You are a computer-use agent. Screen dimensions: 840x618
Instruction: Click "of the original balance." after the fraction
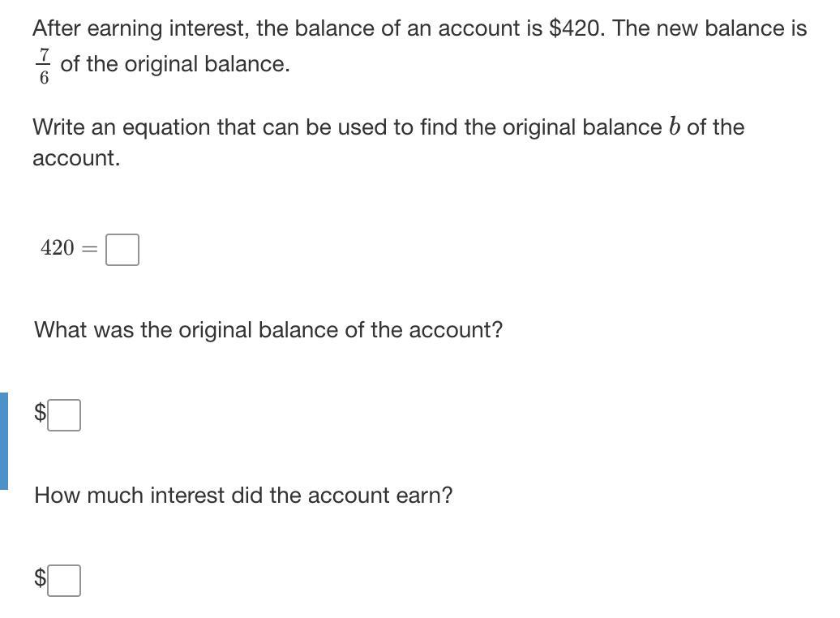click(x=175, y=64)
